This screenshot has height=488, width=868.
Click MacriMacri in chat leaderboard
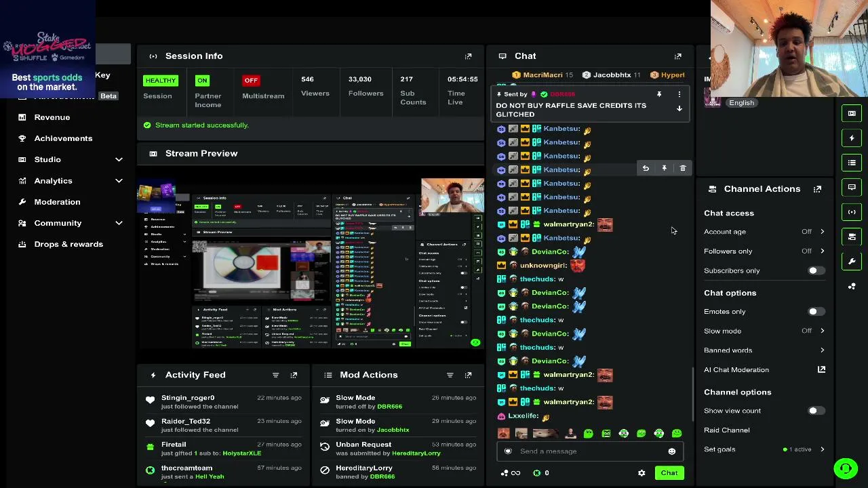542,75
